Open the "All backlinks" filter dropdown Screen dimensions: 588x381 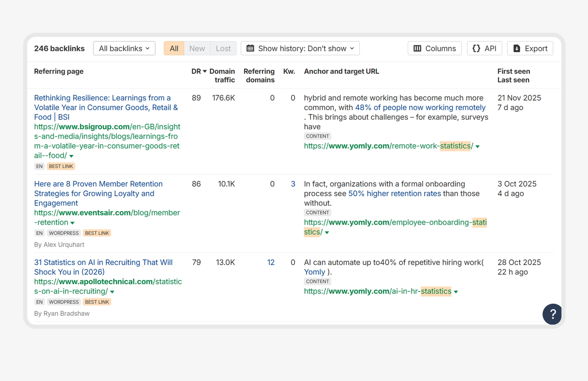(124, 48)
